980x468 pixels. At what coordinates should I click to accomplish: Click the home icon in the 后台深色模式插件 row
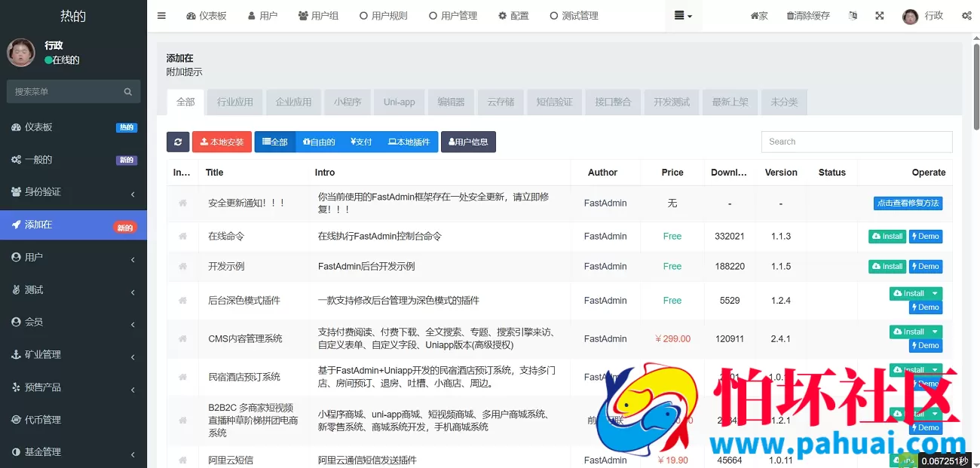tap(182, 300)
